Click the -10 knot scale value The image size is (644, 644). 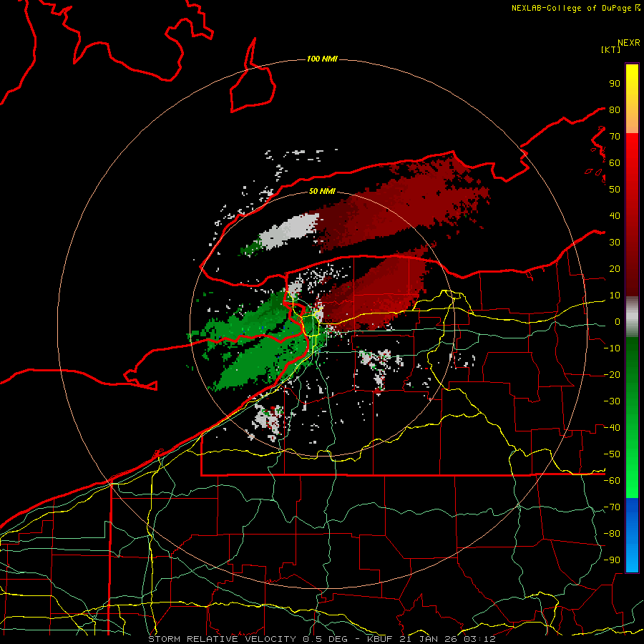pos(612,348)
